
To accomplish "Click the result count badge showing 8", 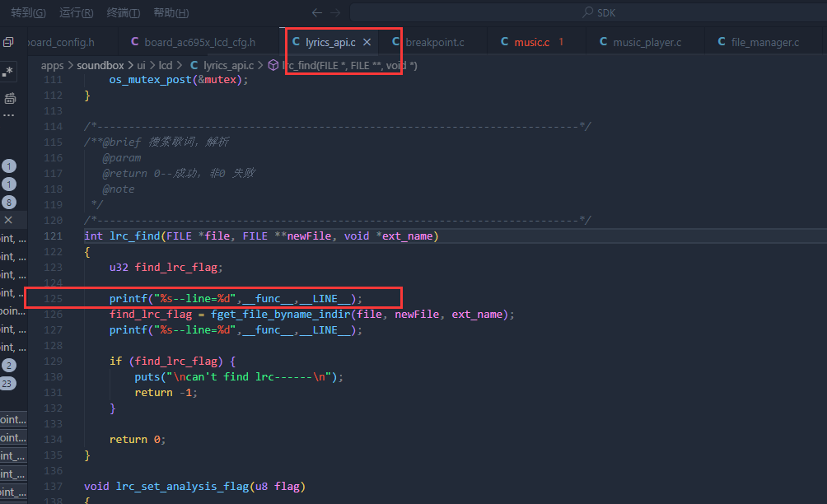I will [8, 203].
